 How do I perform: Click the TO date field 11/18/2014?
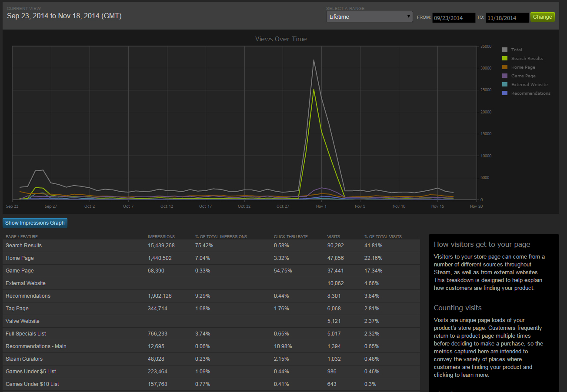pos(507,18)
